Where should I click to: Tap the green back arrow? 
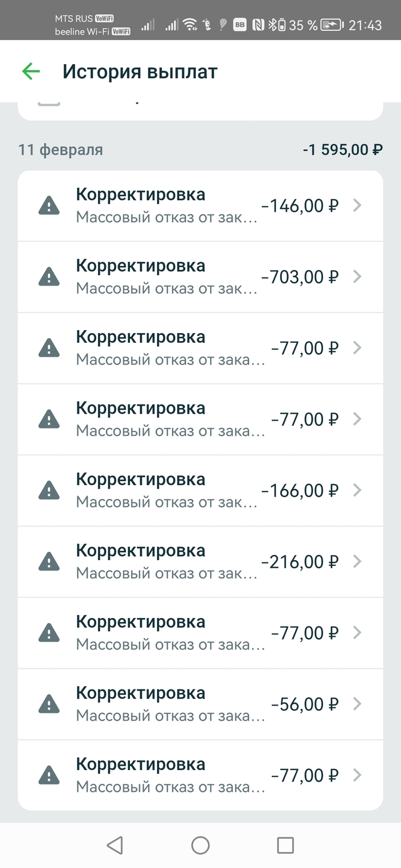click(x=31, y=72)
